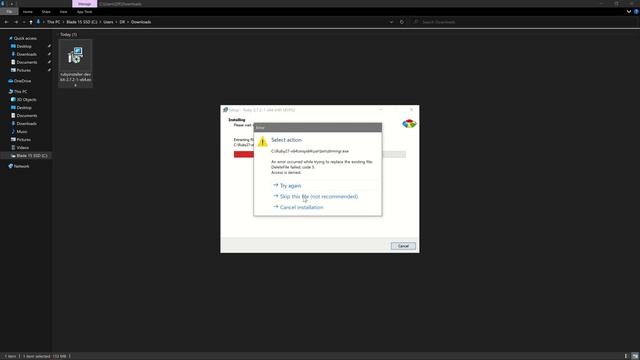Go forward using the Forward arrow
Image resolution: width=640 pixels, height=360 pixels.
click(x=16, y=22)
